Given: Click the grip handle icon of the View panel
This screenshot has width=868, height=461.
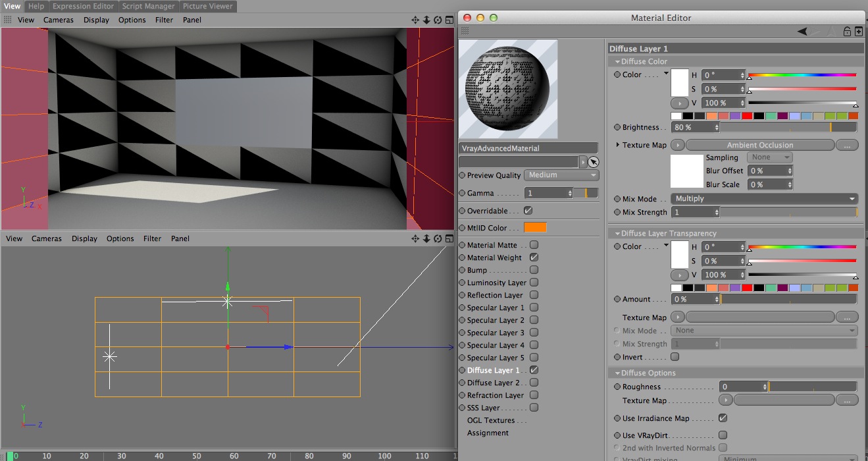Looking at the screenshot, I should 7,20.
